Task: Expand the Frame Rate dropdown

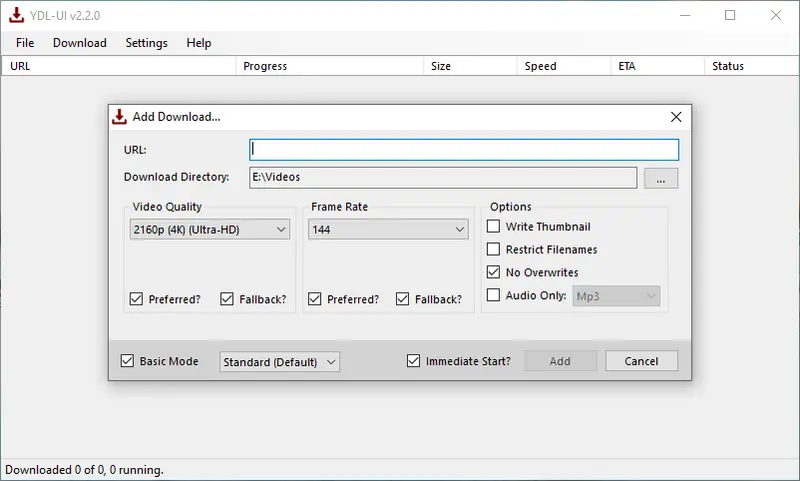Action: 388,230
